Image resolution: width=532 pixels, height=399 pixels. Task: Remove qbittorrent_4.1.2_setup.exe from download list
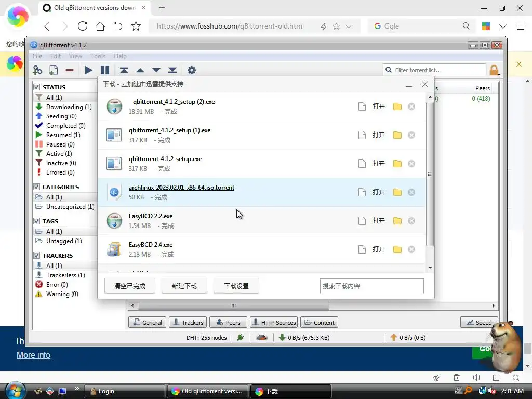click(411, 164)
